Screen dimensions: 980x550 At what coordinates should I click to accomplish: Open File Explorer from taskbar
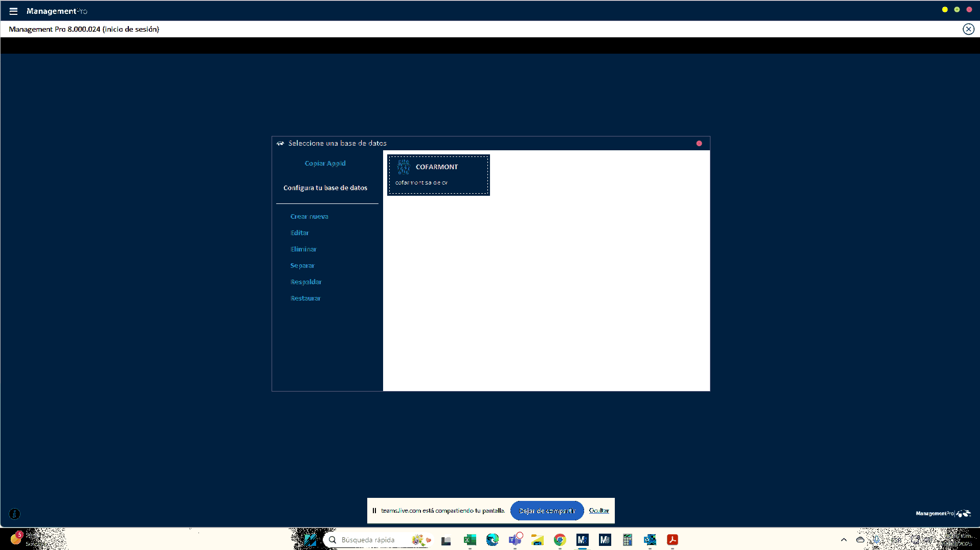tap(537, 540)
